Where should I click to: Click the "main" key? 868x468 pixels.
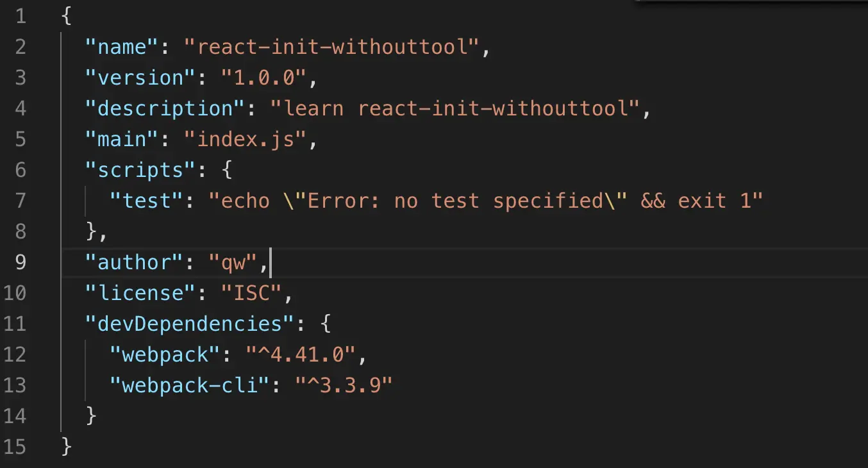tap(123, 139)
